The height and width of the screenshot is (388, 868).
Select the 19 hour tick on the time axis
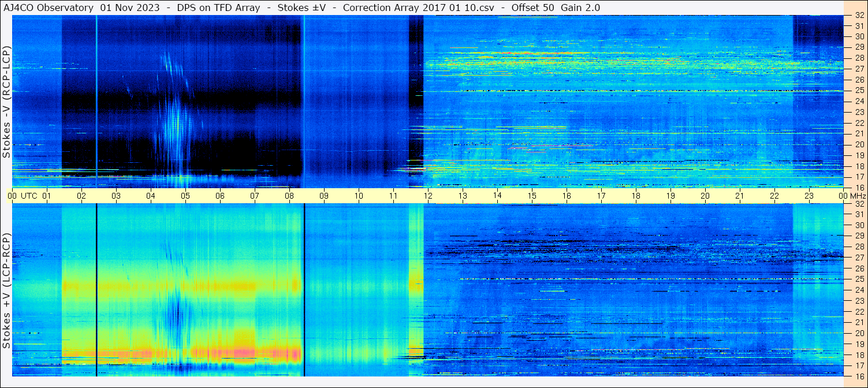[670, 196]
